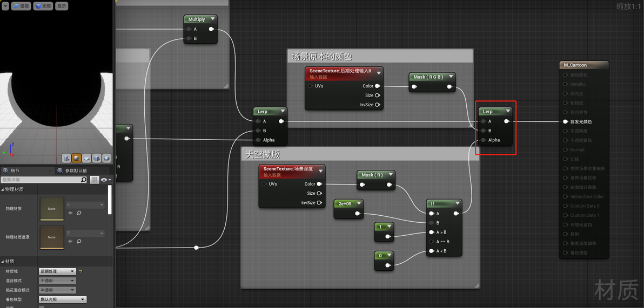644x308 pixels.
Task: Switch to the 细节 tab
Action: 15,170
